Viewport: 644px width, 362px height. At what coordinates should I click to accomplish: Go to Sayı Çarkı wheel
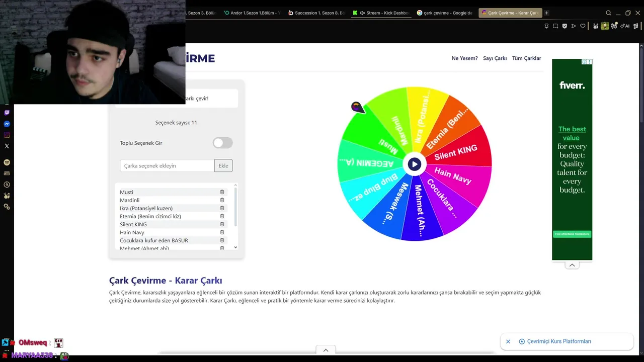495,58
